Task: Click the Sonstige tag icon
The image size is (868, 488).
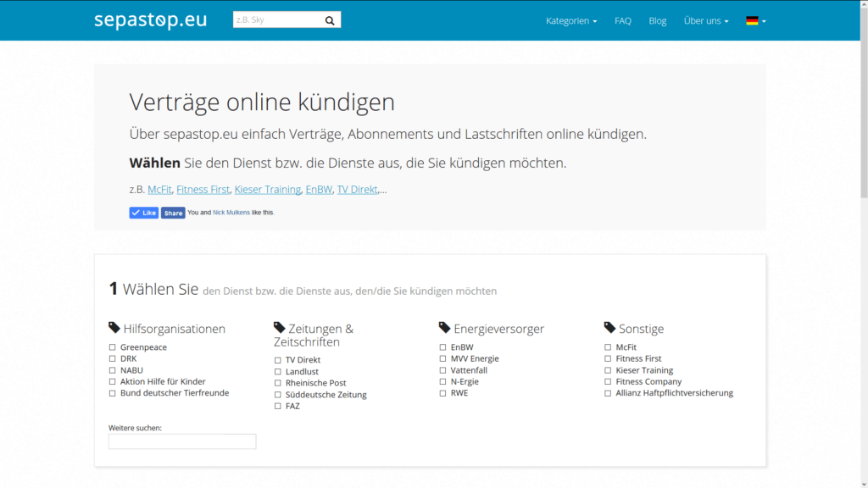Action: (x=609, y=328)
